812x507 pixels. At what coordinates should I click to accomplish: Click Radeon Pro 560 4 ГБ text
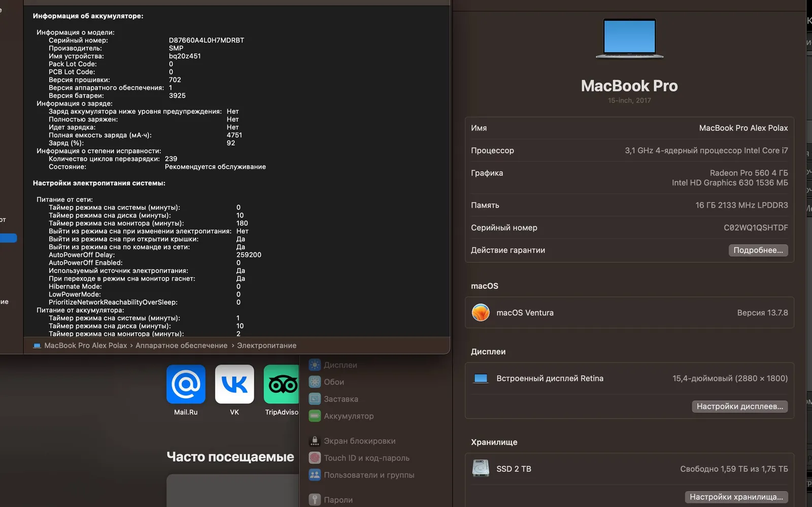coord(749,173)
